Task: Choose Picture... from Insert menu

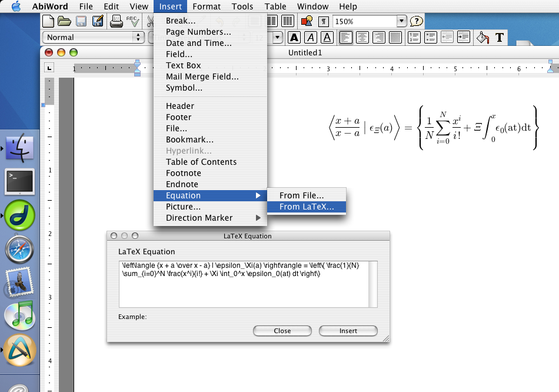Action: [210, 207]
